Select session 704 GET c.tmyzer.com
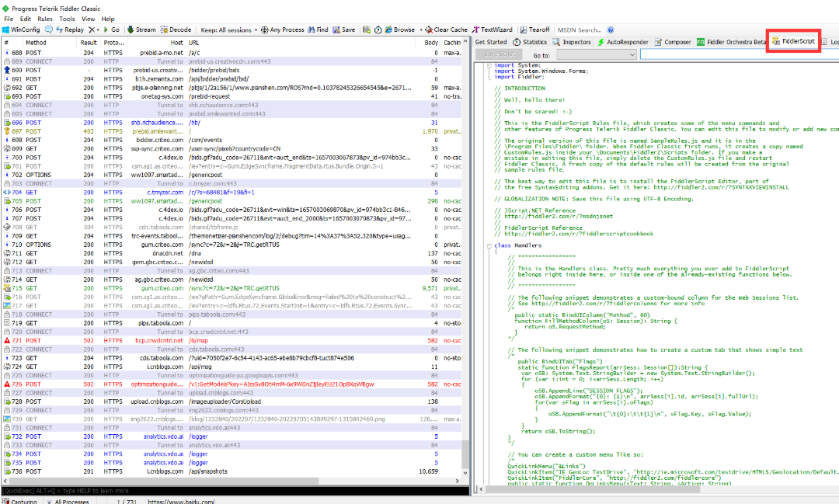 point(232,192)
